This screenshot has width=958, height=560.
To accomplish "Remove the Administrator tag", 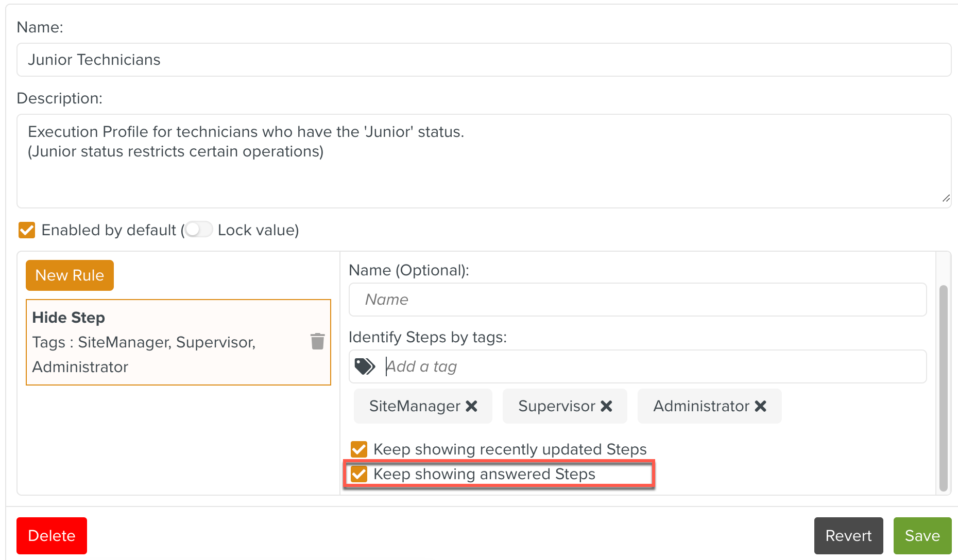I will pyautogui.click(x=760, y=406).
